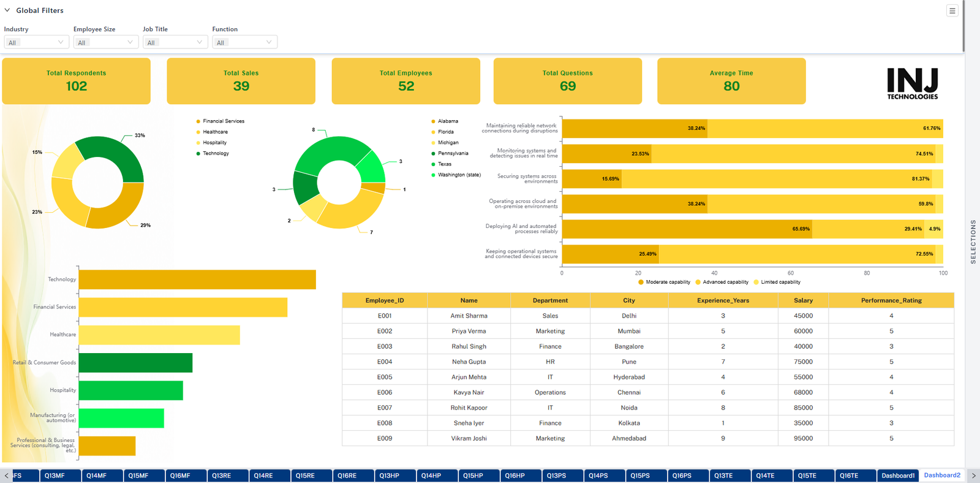The height and width of the screenshot is (483, 980).
Task: Open the Job Title filter dropdown
Action: tap(175, 42)
